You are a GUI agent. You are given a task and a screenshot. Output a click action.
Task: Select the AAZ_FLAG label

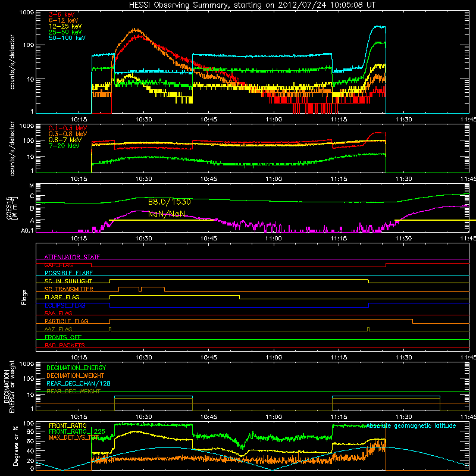(58, 329)
